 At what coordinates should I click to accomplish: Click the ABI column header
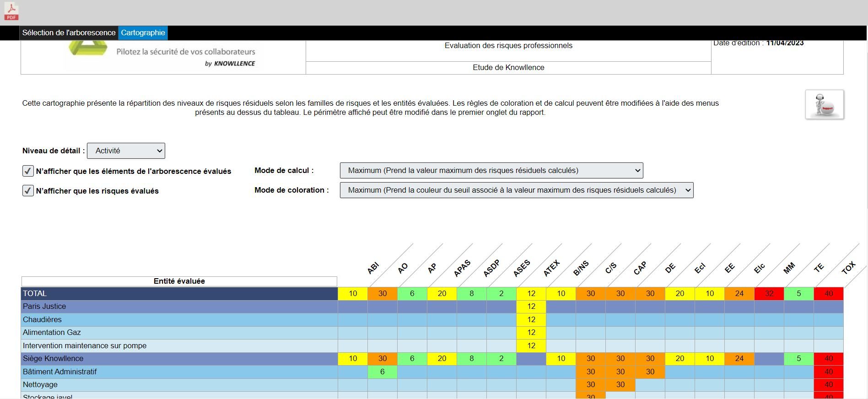coord(373,268)
